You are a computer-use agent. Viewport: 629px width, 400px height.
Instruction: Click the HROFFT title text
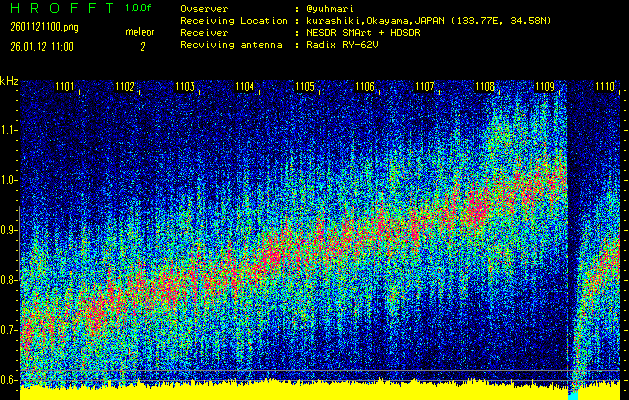point(58,8)
